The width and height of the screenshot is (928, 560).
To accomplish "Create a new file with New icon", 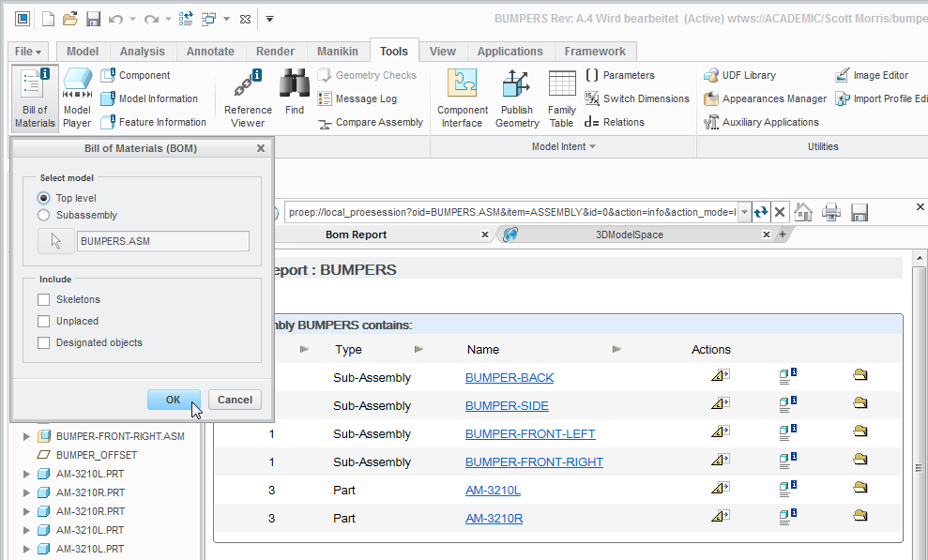I will [48, 19].
